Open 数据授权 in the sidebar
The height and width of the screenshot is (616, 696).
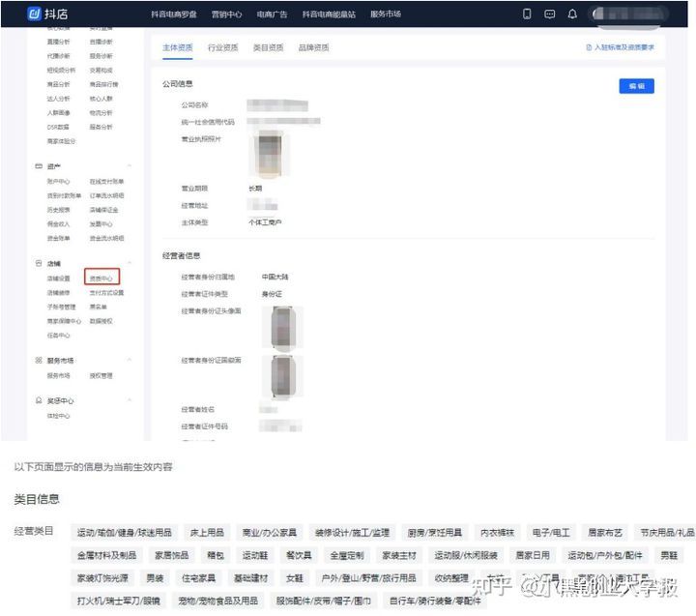coord(101,321)
